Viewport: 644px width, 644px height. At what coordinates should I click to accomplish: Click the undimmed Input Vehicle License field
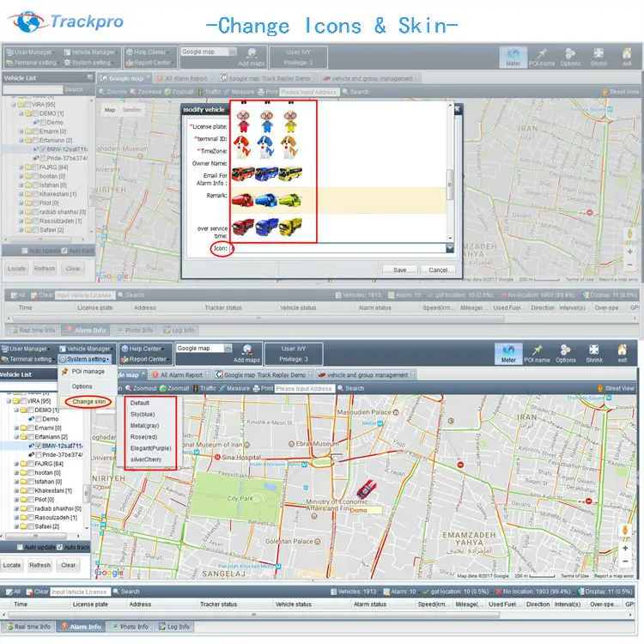[x=80, y=592]
